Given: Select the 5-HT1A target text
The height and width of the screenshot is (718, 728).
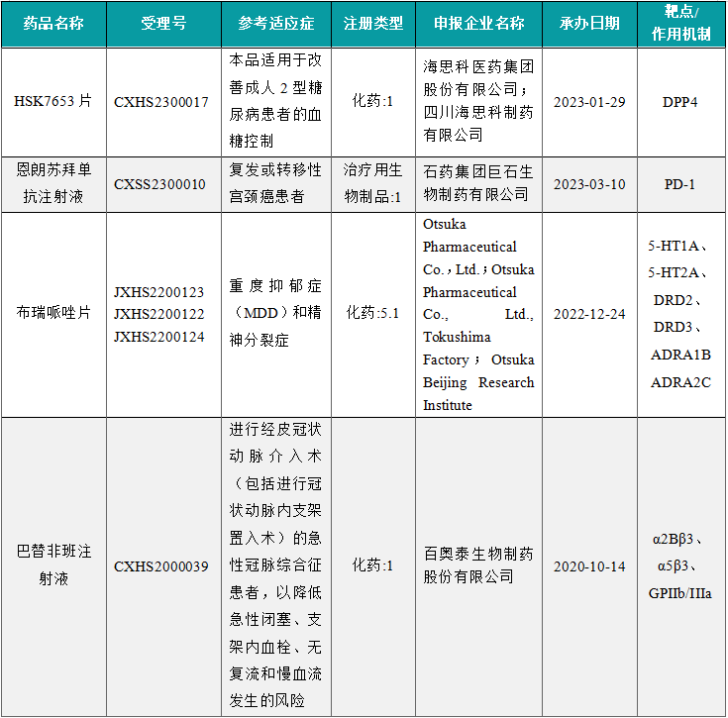Looking at the screenshot, I should (x=674, y=246).
